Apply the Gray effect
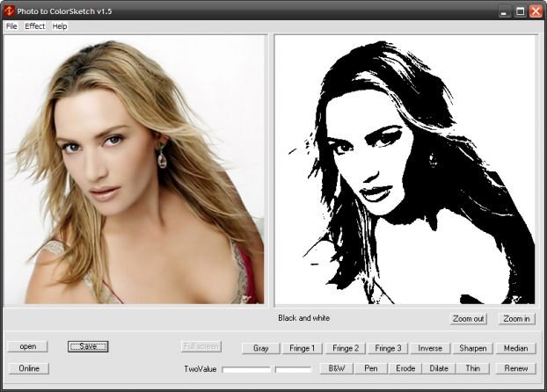547x392 pixels. (260, 348)
